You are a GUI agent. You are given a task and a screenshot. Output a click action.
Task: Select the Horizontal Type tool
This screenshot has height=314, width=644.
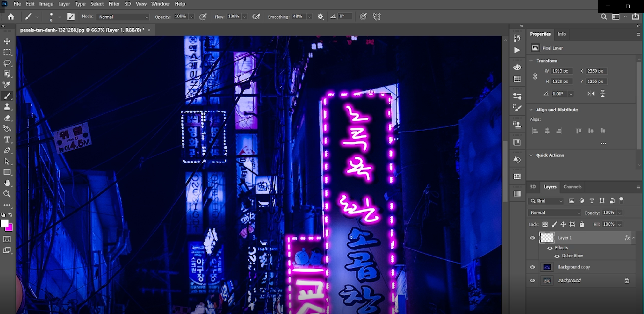[7, 139]
